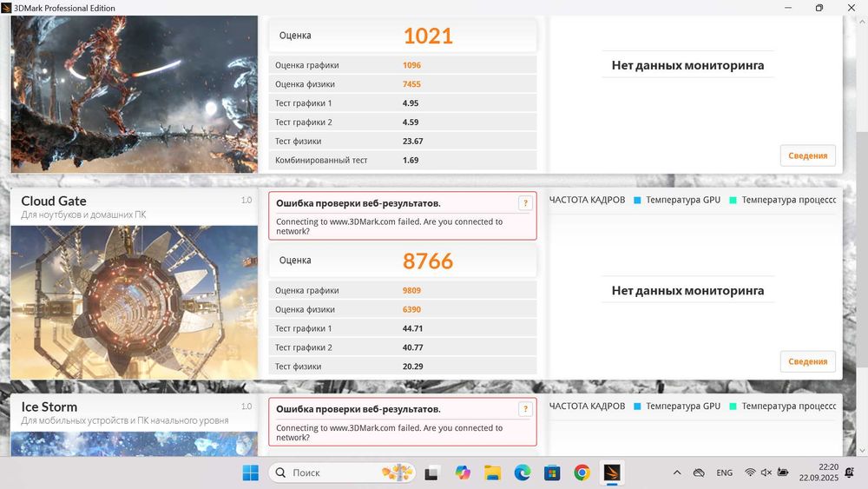Open notifications bell in system tray
This screenshot has width=868, height=489.
click(x=850, y=472)
